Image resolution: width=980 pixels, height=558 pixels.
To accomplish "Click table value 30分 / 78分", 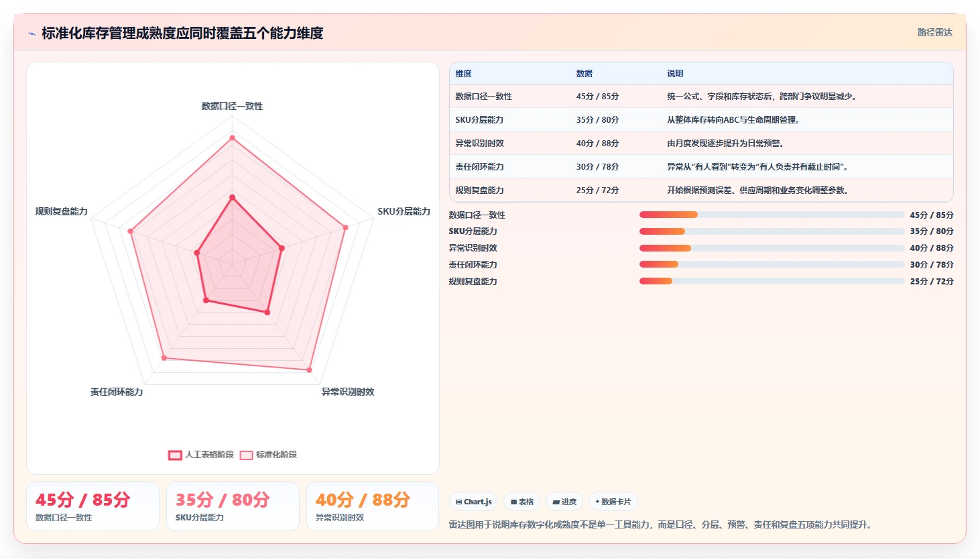I will (597, 167).
